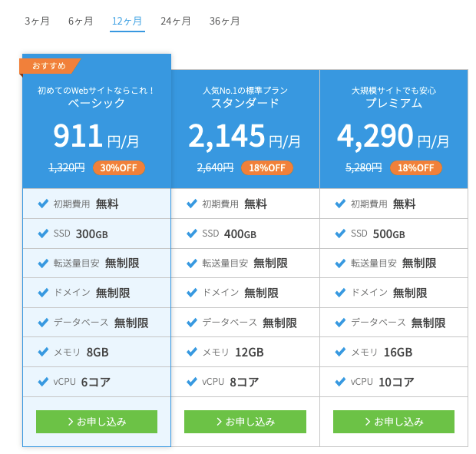Select the 3ヶ月 contract period tab
The image size is (476, 454).
[x=37, y=21]
